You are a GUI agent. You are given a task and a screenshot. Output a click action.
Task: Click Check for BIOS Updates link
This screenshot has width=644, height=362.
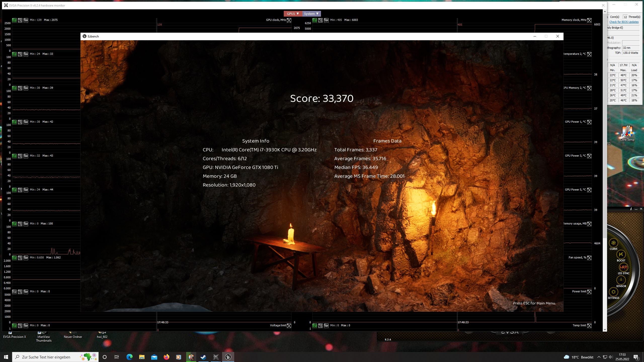[x=624, y=22]
